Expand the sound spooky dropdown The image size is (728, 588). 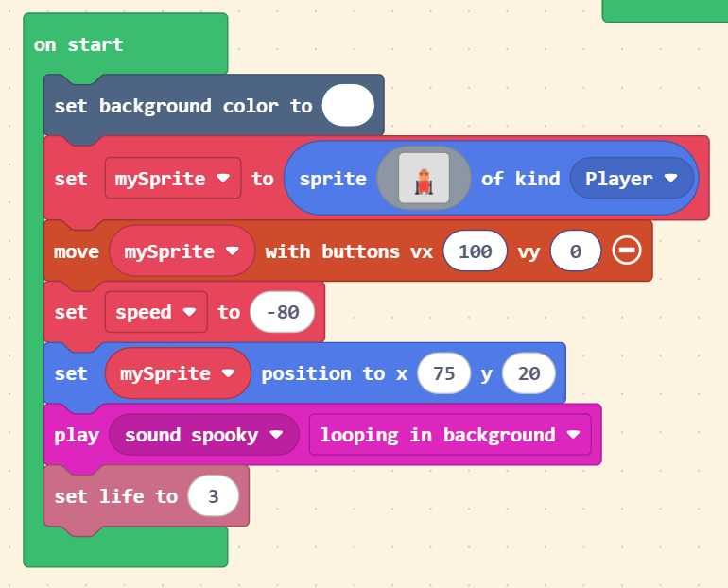click(x=204, y=435)
